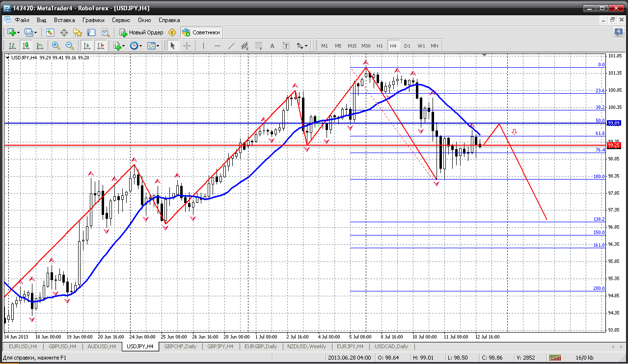The height and width of the screenshot is (364, 628).
Task: Select the arrow cursor tool
Action: tap(172, 46)
